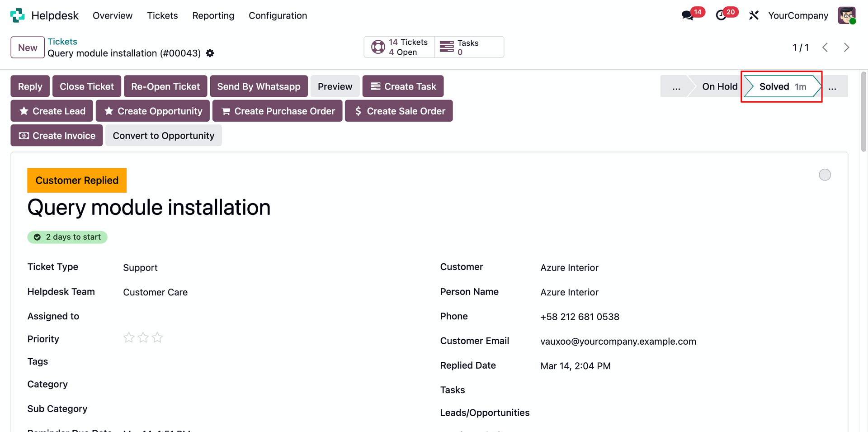Expand the Configuration menu
Screen dimensions: 868x432
point(278,16)
